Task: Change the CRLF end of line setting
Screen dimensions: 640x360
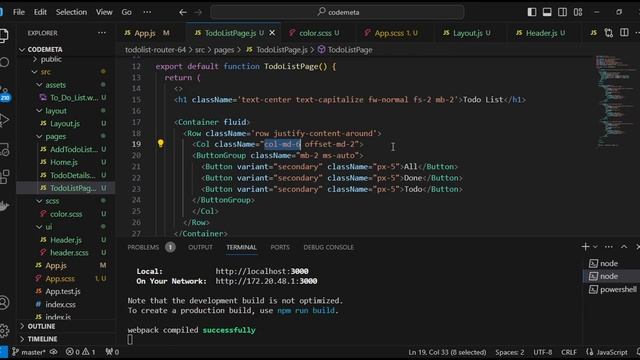Action: pos(569,352)
